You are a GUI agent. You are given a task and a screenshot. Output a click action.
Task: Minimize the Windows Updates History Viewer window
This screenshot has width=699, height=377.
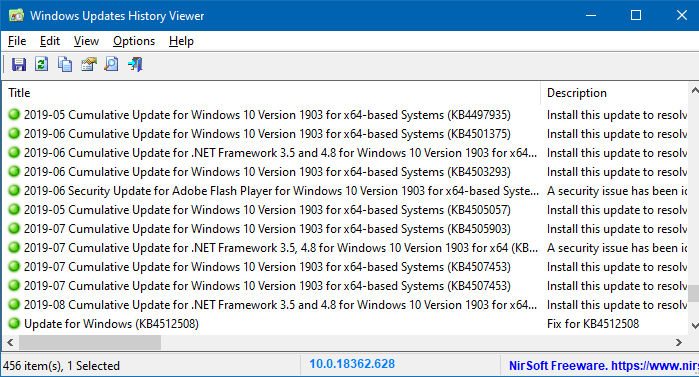click(591, 15)
